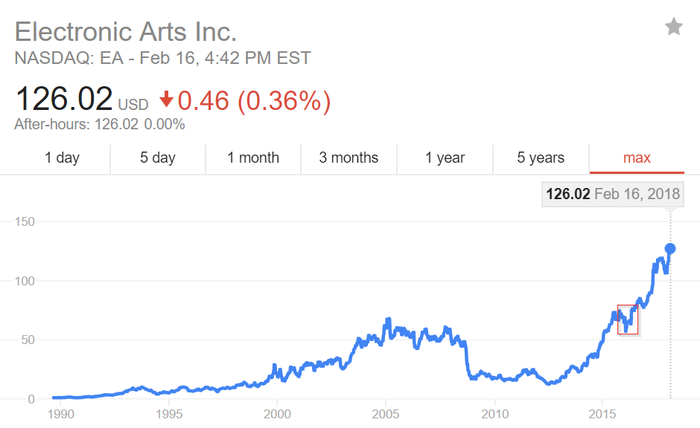Click the blue endpoint dot on chart
This screenshot has width=700, height=428.
pyautogui.click(x=670, y=248)
